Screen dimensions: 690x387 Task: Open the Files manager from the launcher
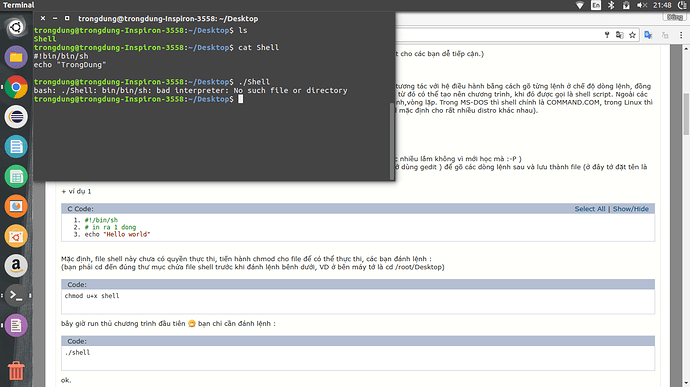coord(16,57)
